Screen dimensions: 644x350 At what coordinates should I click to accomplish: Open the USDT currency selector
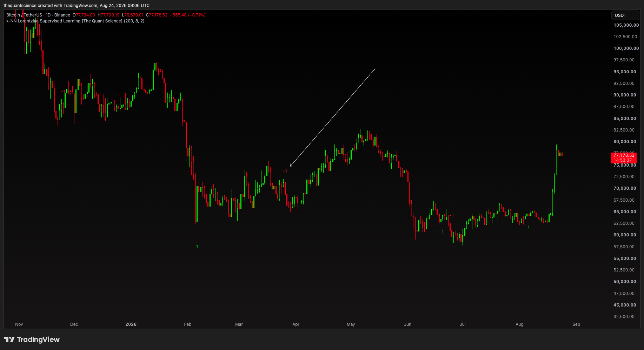pos(625,15)
